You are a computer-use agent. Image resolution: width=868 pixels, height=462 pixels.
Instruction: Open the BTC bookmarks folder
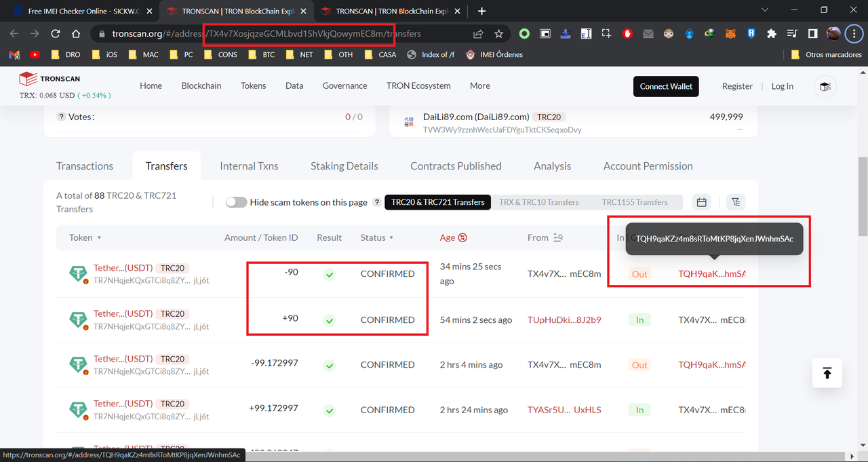[262, 54]
